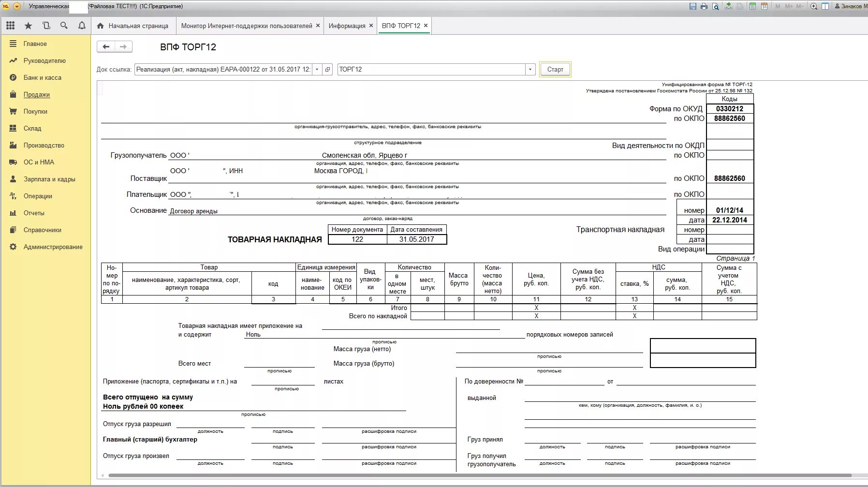Click the Руководителю chart icon

pos(13,60)
